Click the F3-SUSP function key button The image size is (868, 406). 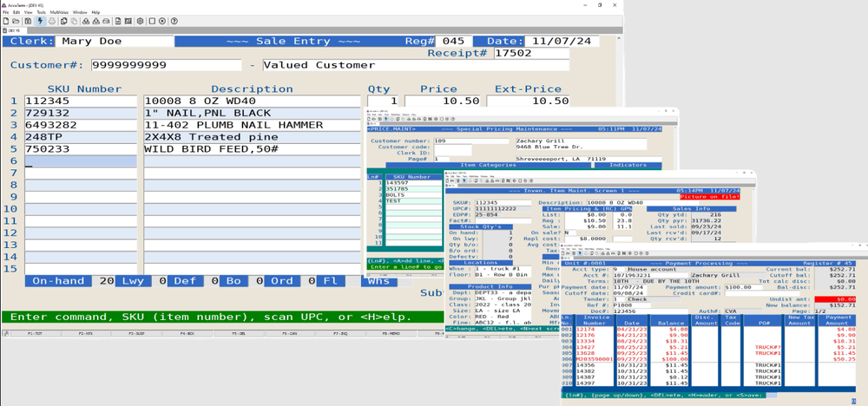(x=135, y=334)
